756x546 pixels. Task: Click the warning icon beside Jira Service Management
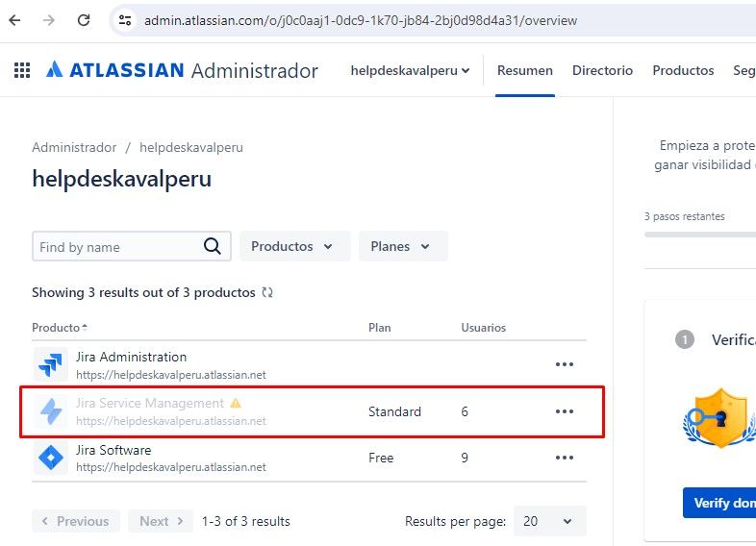tap(236, 403)
